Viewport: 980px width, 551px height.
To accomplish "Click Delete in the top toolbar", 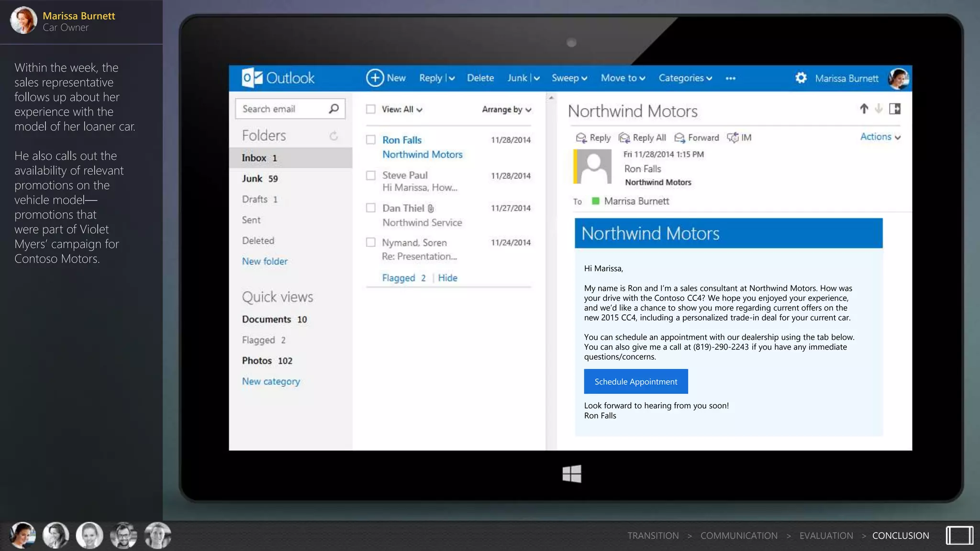I will 480,78.
